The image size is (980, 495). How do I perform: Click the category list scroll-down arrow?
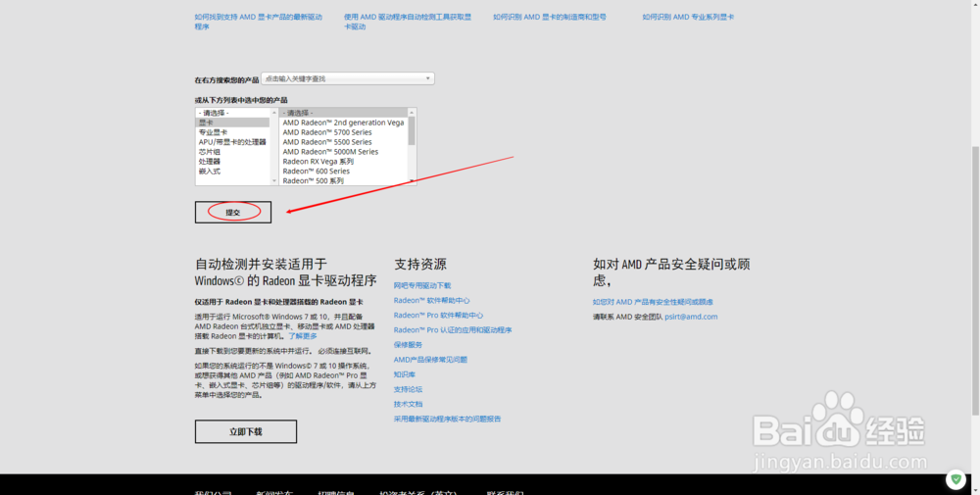[x=273, y=180]
